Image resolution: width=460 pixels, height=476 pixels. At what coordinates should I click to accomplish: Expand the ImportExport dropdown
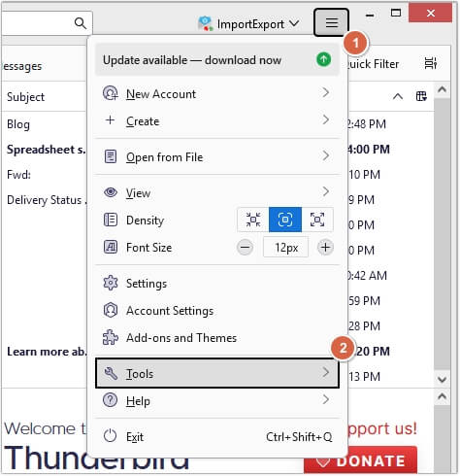point(248,24)
